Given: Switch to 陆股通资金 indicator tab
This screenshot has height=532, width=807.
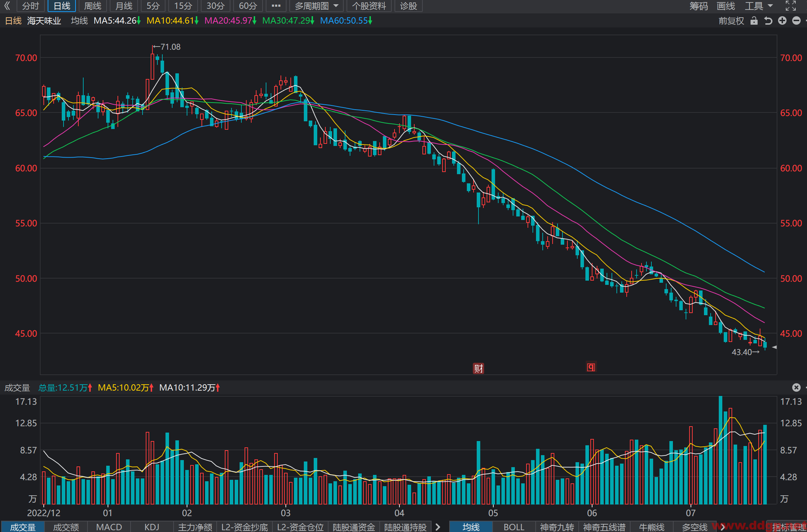Looking at the screenshot, I should [x=354, y=527].
